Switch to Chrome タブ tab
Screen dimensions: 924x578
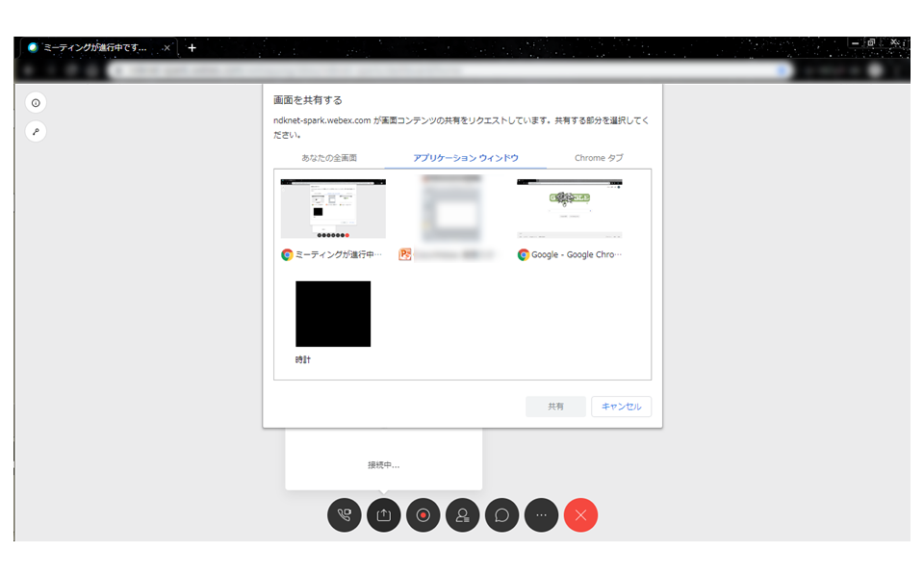coord(599,157)
